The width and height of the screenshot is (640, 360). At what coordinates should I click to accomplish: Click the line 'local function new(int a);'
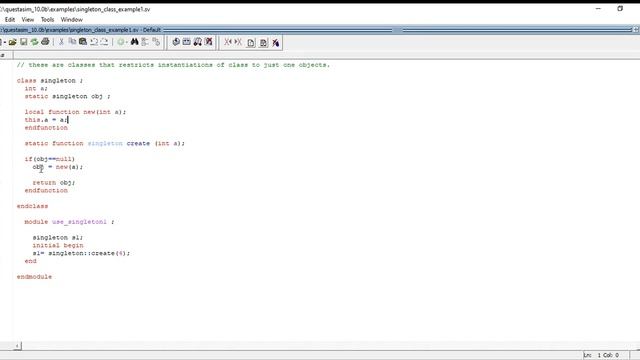(75, 112)
